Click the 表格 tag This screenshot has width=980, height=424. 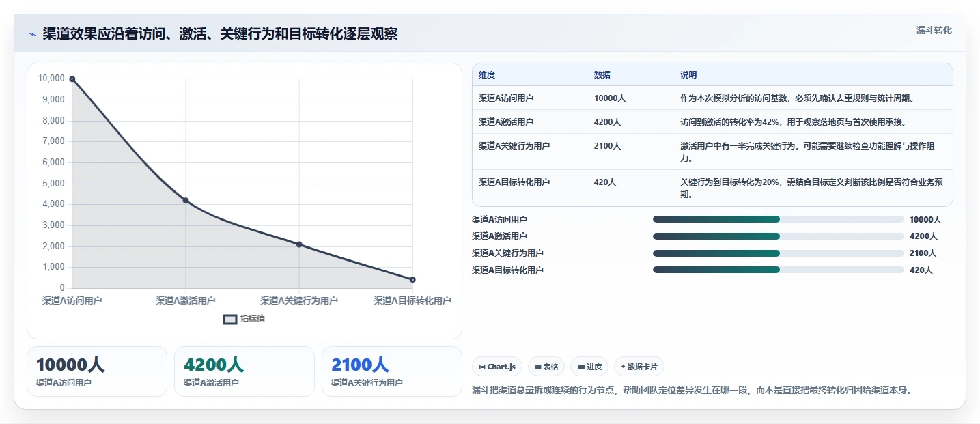(x=546, y=367)
